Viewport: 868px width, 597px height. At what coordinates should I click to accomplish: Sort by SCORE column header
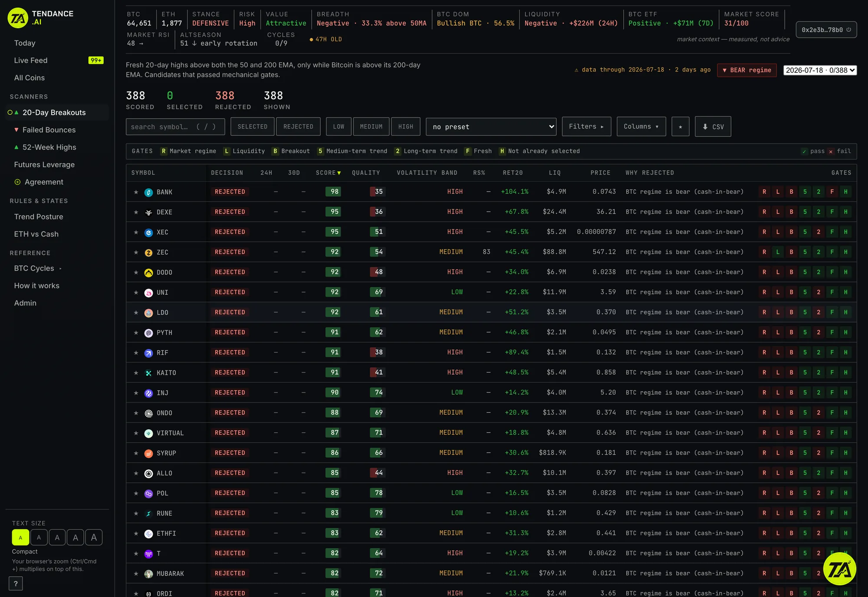tap(328, 173)
